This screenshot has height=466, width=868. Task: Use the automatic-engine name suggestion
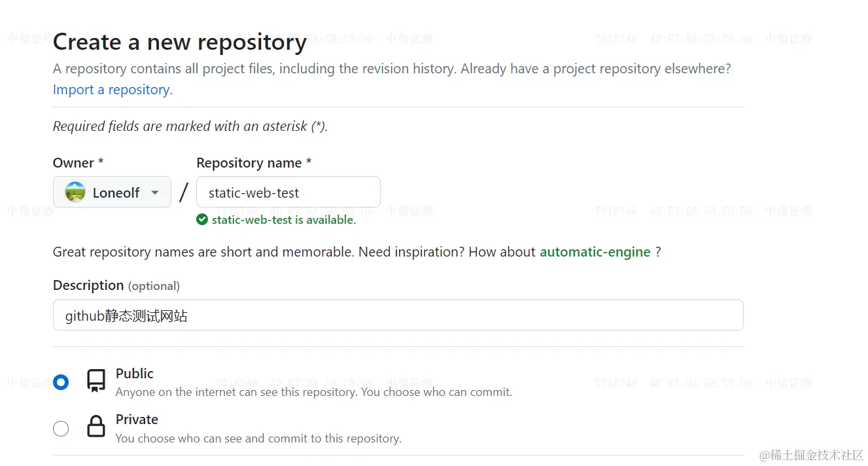point(595,252)
